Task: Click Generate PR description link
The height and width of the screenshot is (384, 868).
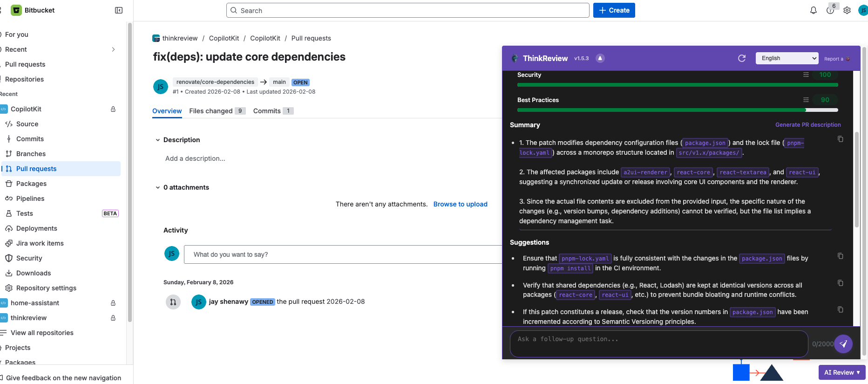Action: 808,125
